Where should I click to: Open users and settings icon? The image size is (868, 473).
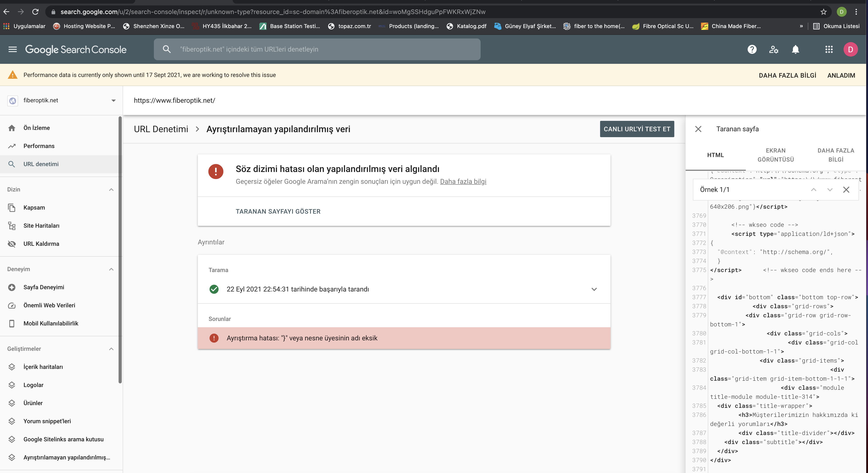[x=774, y=50]
